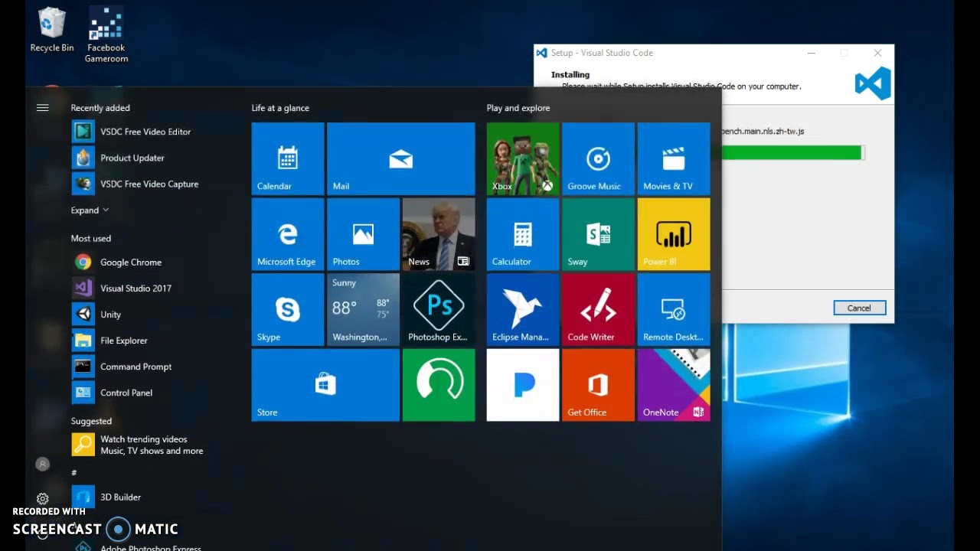Launch Skype tile
Screen dimensions: 980x551
[288, 309]
